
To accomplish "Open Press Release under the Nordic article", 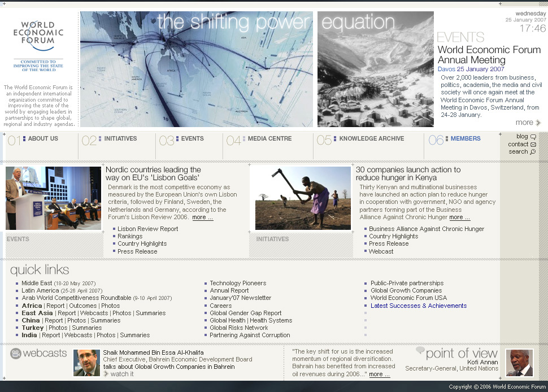I will (137, 251).
